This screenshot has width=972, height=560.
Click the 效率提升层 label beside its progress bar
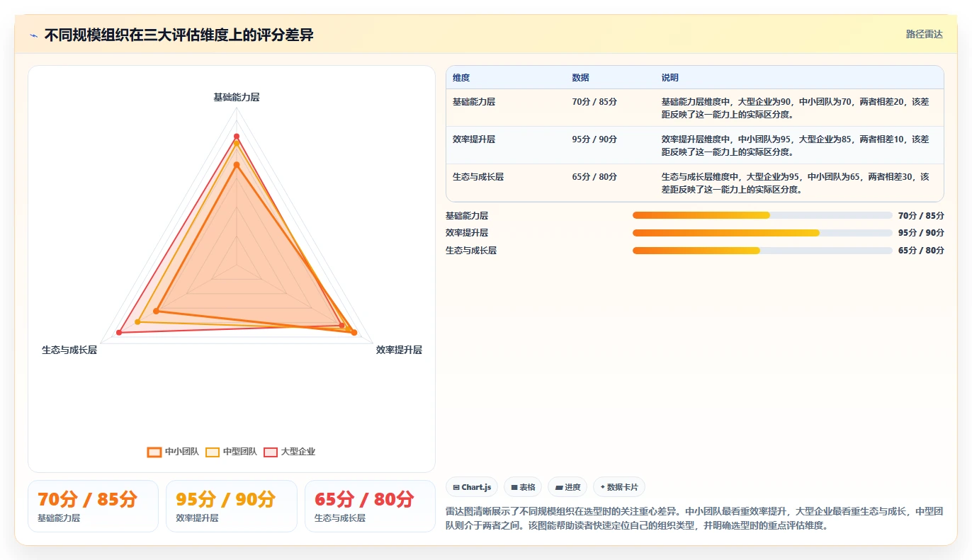pyautogui.click(x=467, y=233)
